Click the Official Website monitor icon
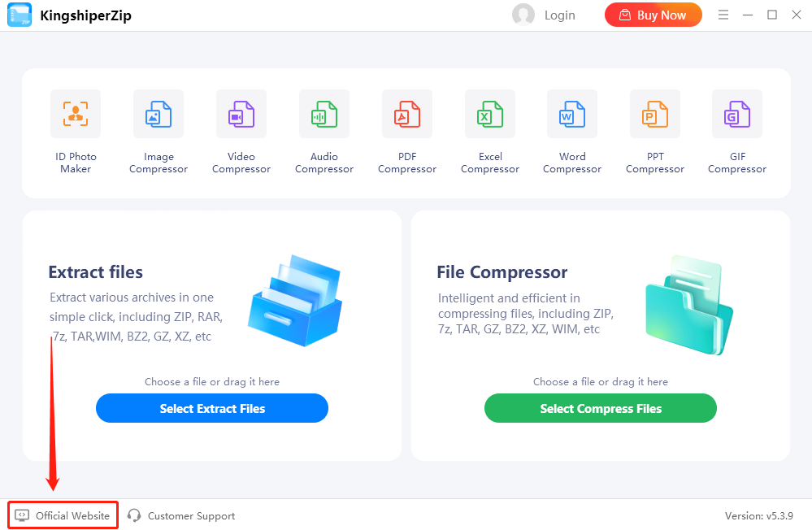The image size is (812, 530). 22,515
